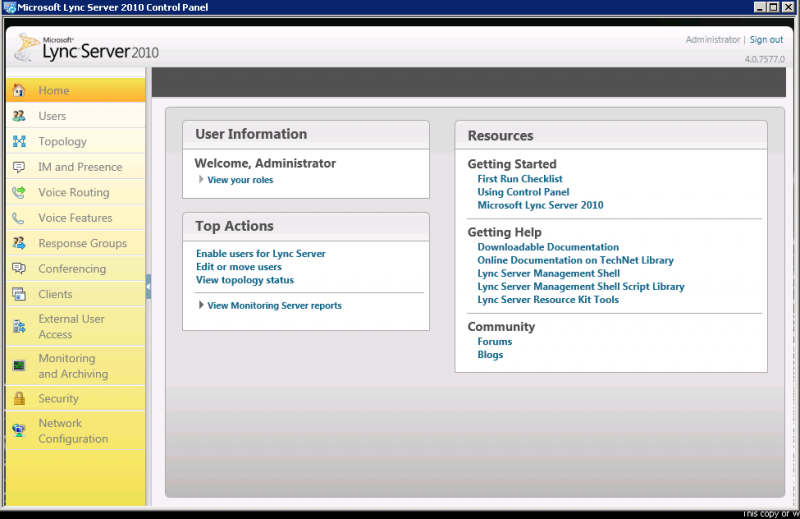The width and height of the screenshot is (800, 519).
Task: Click the Home house icon in sidebar
Action: click(19, 90)
